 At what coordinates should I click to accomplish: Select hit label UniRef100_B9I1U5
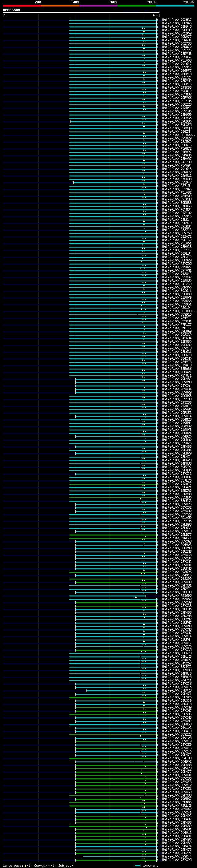pyautogui.click(x=177, y=101)
